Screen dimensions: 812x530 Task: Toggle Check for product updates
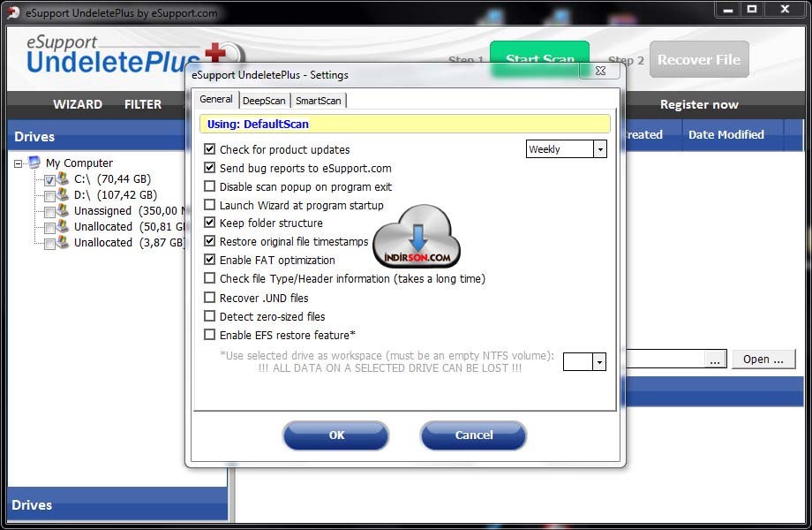(x=209, y=149)
